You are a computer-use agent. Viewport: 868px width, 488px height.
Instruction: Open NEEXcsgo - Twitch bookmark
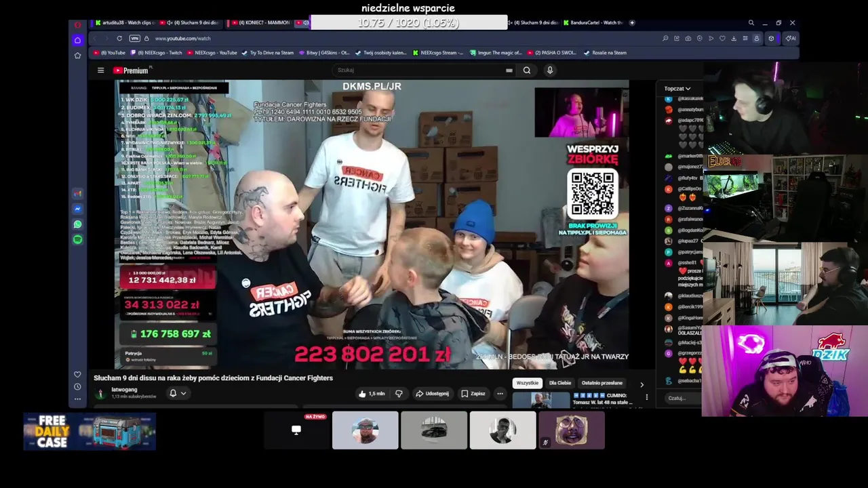pos(157,53)
